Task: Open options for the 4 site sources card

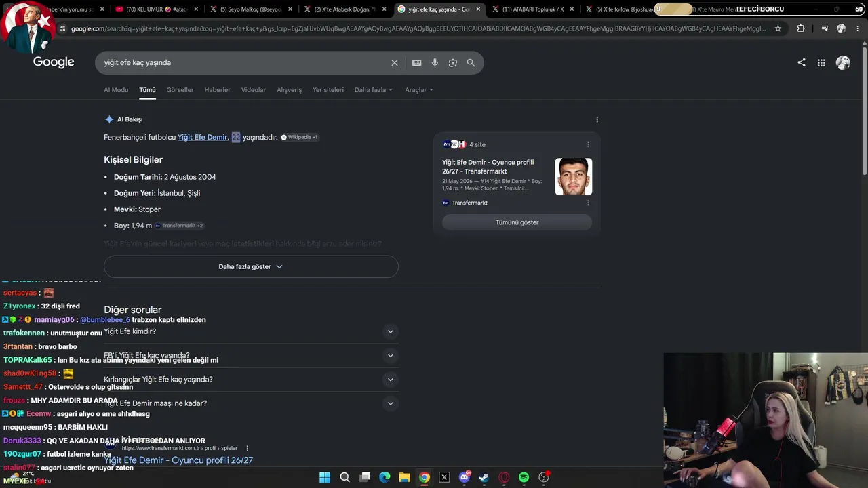Action: pos(588,144)
